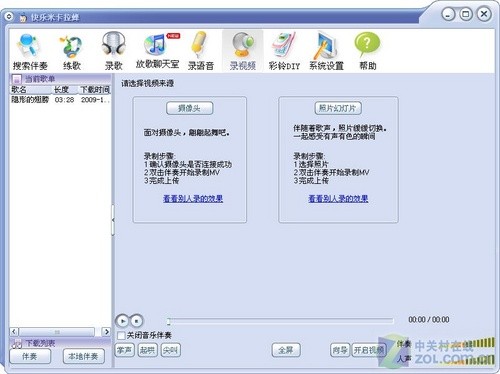
Task: Click the 照片幻灯片 source button
Action: coord(338,108)
